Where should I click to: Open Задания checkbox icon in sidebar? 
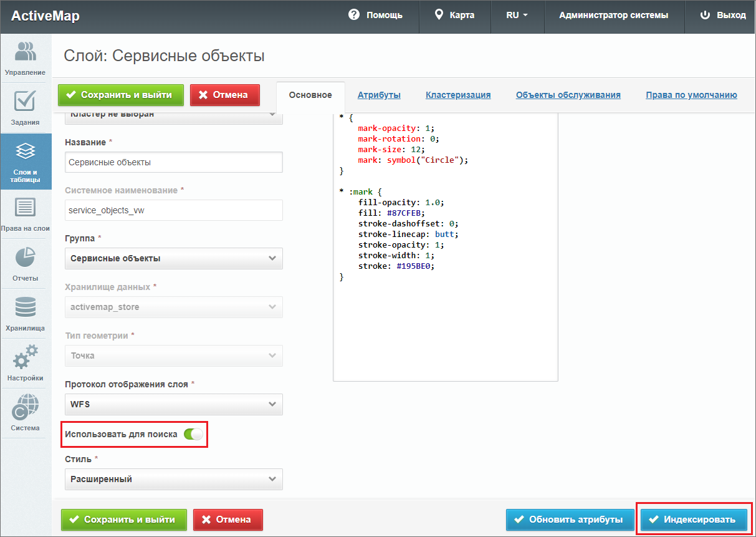pyautogui.click(x=25, y=102)
